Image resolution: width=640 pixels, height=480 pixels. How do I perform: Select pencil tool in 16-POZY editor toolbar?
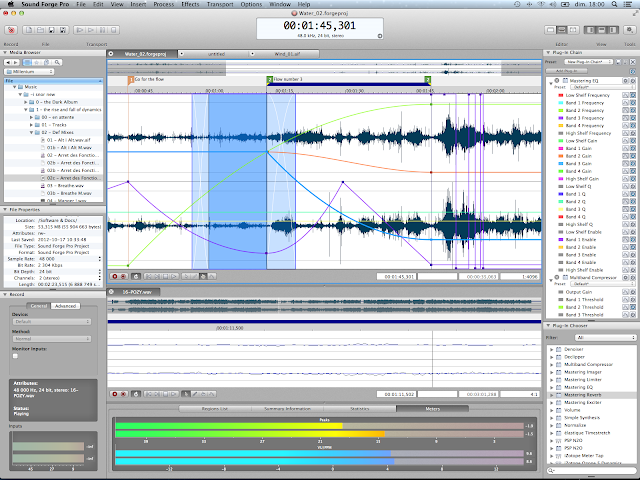pyautogui.click(x=194, y=394)
